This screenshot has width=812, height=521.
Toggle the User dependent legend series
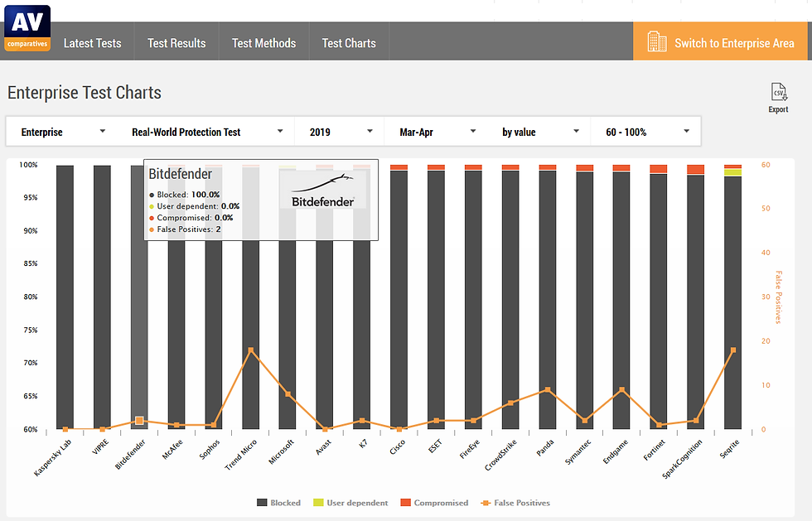pyautogui.click(x=350, y=502)
